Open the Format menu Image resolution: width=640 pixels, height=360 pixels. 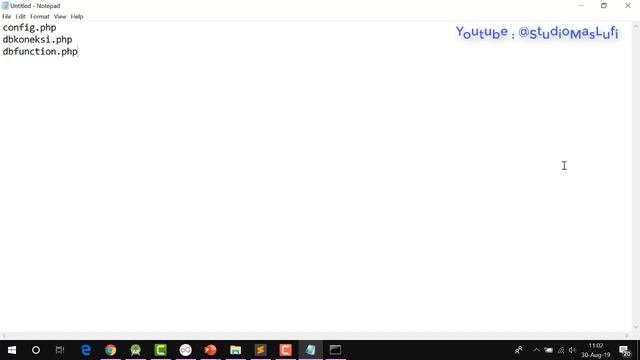(x=40, y=17)
